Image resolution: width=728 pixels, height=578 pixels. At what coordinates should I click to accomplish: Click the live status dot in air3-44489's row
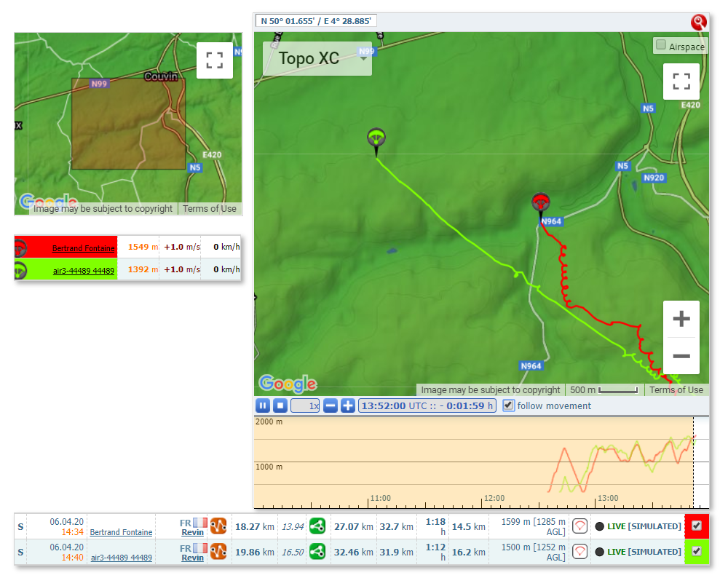599,552
